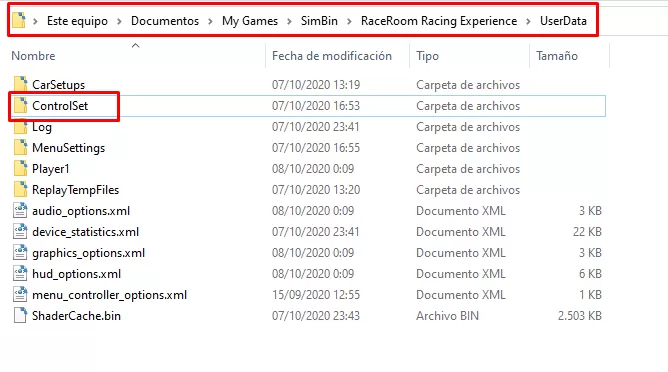Select the Player1 folder name

(x=50, y=169)
